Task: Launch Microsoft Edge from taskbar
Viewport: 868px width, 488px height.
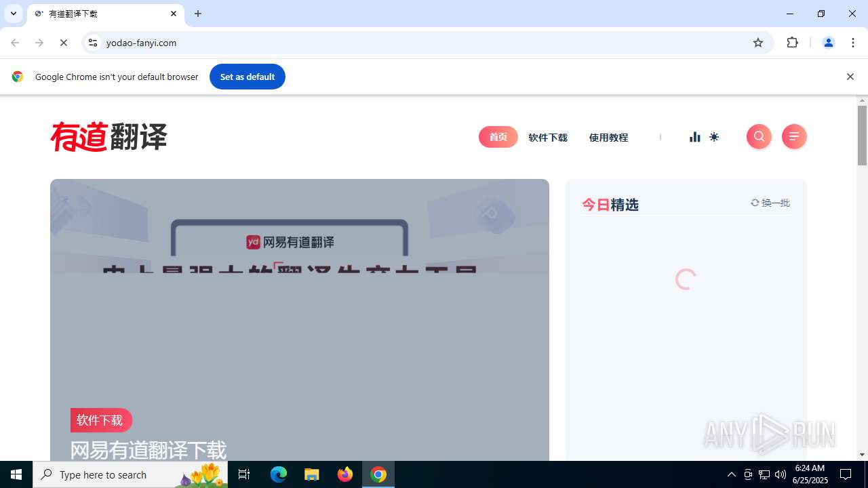Action: (279, 474)
